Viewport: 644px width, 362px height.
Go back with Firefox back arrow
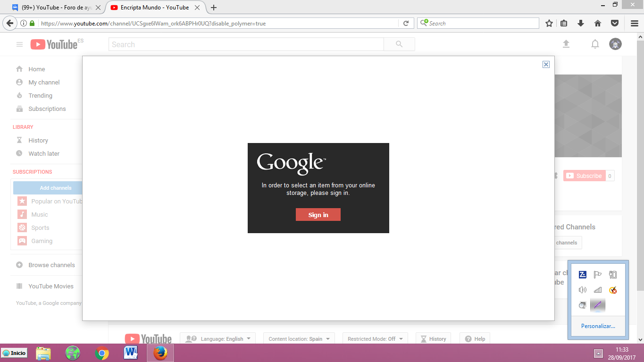pyautogui.click(x=9, y=23)
